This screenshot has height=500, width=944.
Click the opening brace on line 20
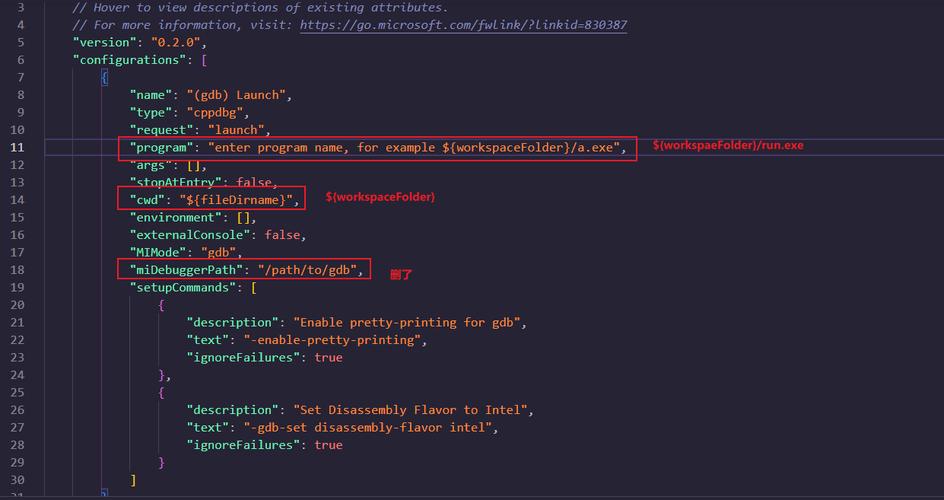pos(161,305)
